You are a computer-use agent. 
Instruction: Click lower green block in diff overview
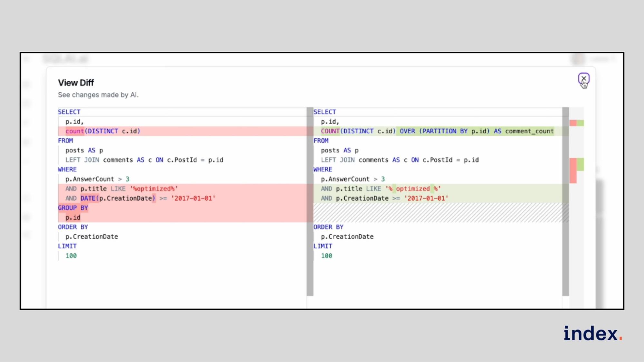click(x=580, y=164)
